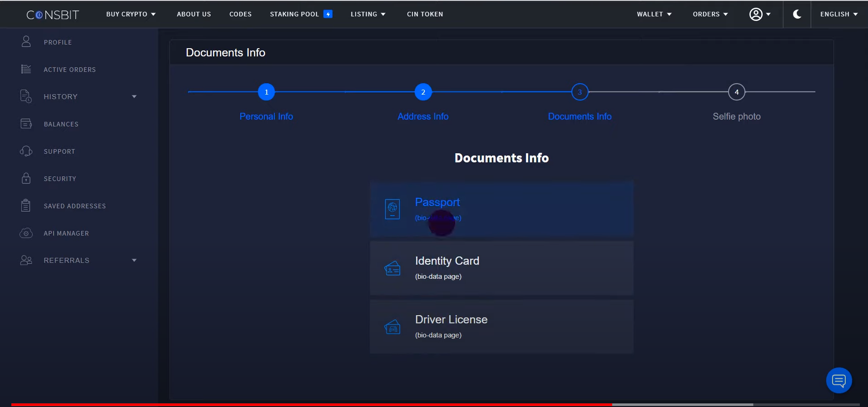This screenshot has height=407, width=868.
Task: Expand the History sidebar arrow
Action: [x=134, y=96]
